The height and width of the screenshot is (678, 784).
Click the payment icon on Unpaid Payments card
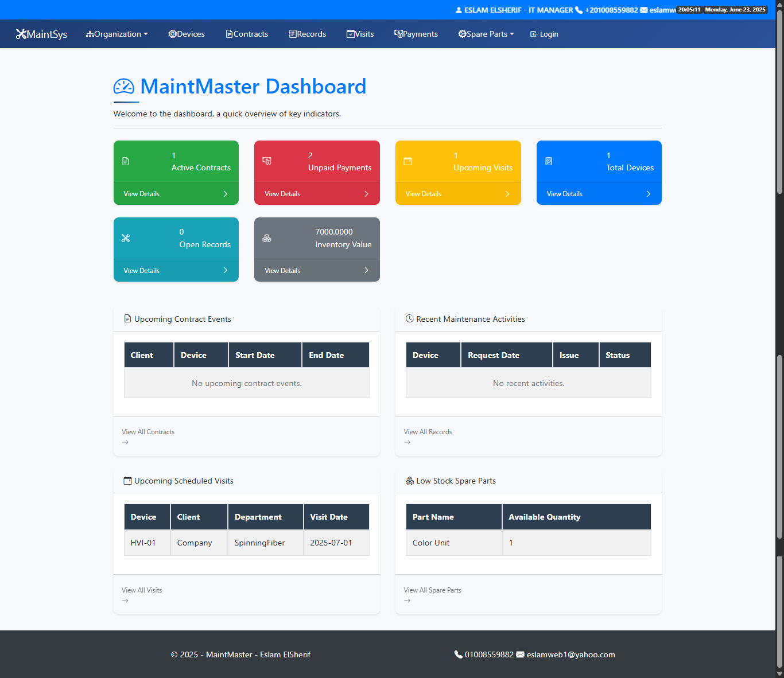point(267,161)
